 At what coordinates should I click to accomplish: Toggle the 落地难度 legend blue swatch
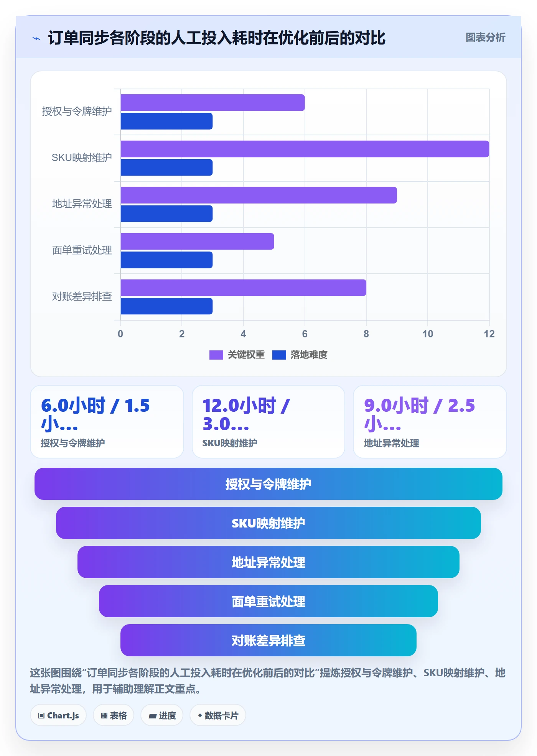[x=279, y=355]
